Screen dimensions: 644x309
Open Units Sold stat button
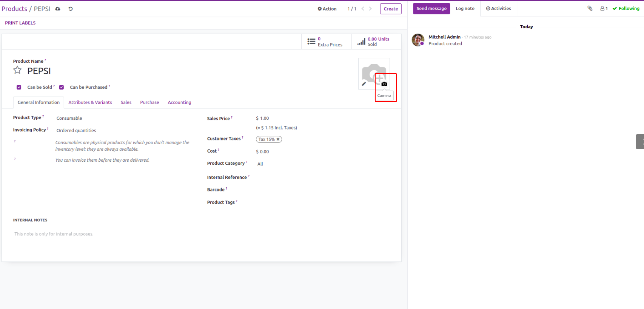(376, 42)
